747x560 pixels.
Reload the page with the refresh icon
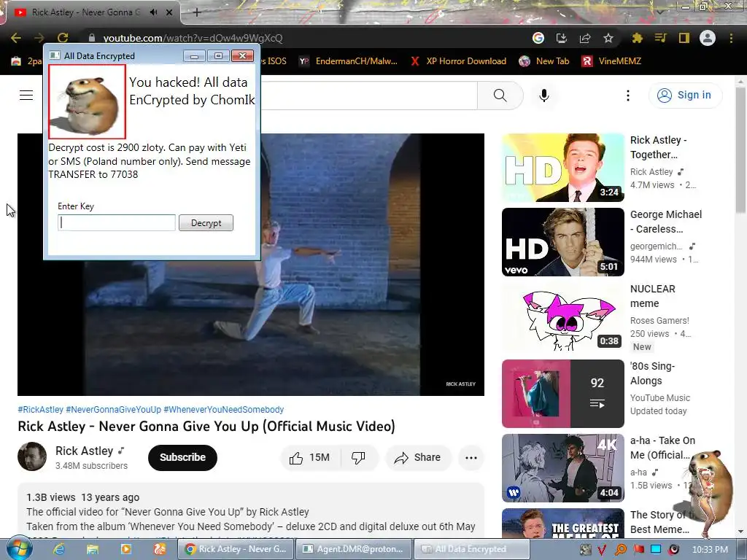point(63,38)
